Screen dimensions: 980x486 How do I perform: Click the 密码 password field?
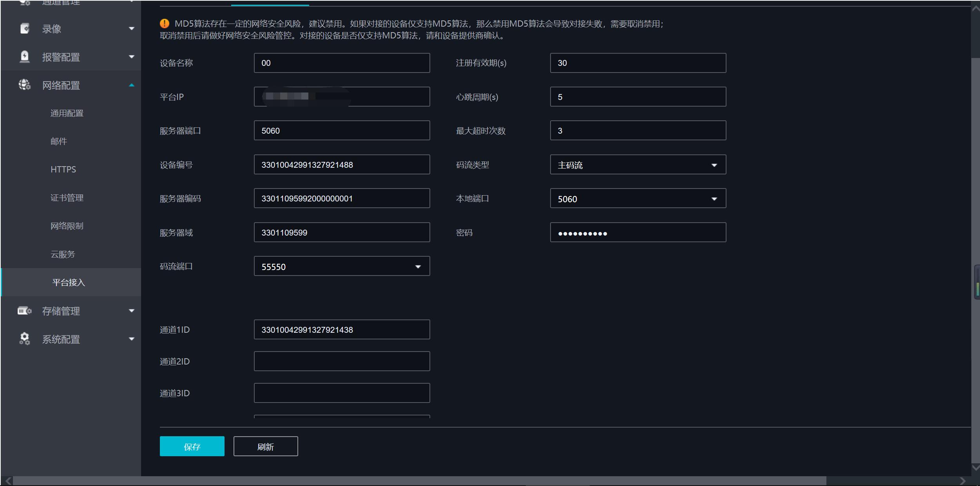638,232
